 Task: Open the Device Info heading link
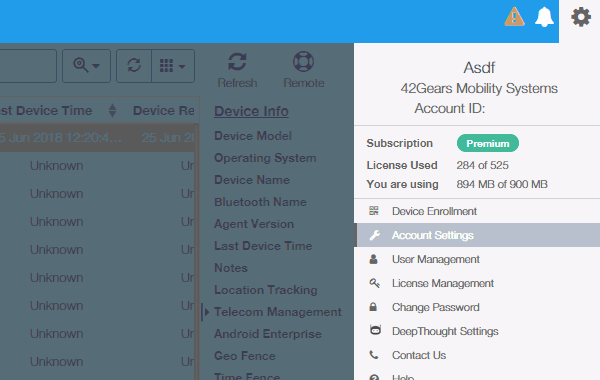pos(251,111)
